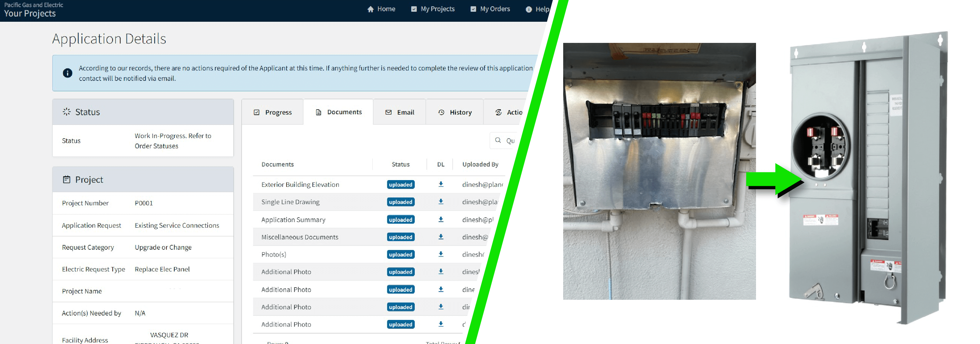This screenshot has width=980, height=344.
Task: Select the Exterior Building Elevation row text
Action: coord(300,184)
